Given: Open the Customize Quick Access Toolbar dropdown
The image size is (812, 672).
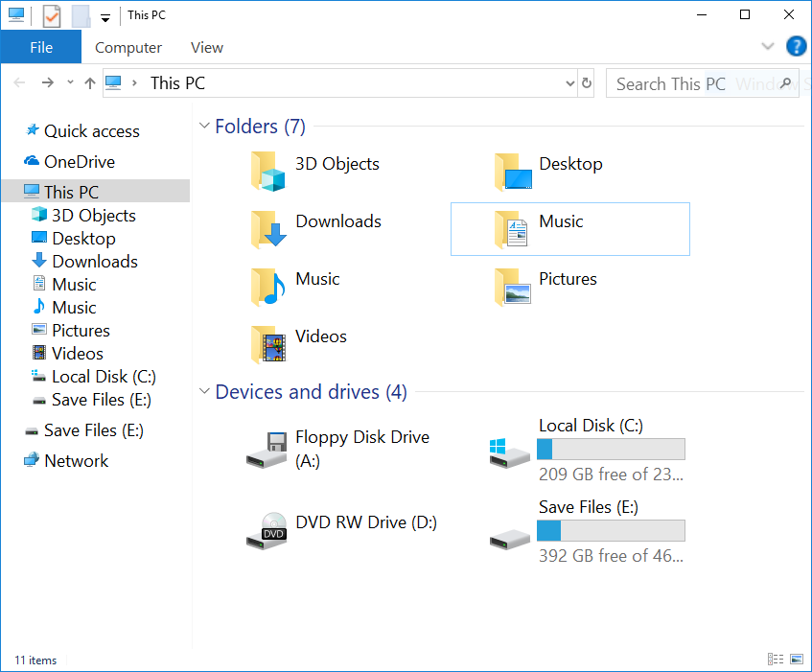Looking at the screenshot, I should click(x=104, y=17).
